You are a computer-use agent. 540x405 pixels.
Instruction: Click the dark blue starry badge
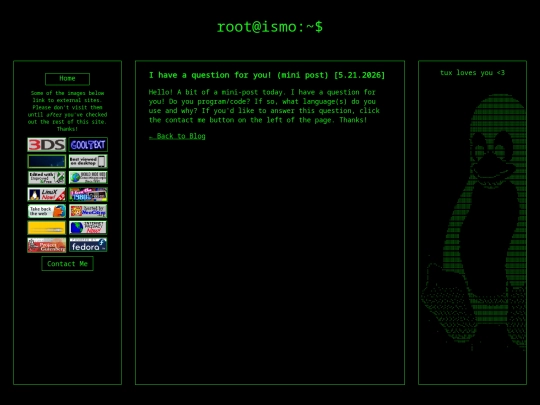click(x=46, y=161)
